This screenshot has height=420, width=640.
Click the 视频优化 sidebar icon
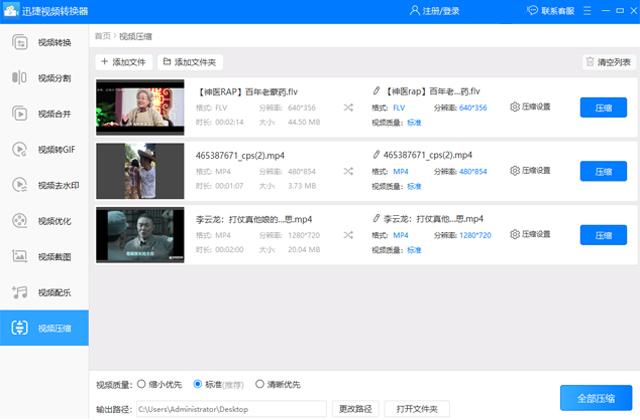click(43, 221)
